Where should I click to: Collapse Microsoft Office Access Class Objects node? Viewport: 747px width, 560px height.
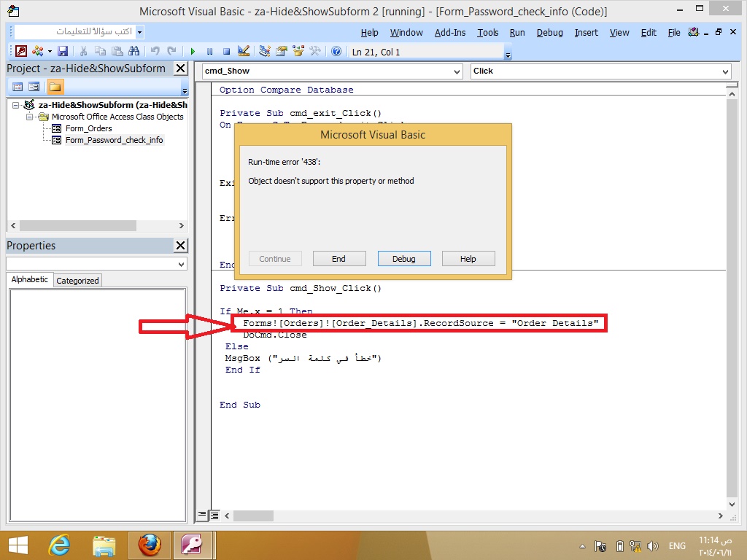coord(29,117)
